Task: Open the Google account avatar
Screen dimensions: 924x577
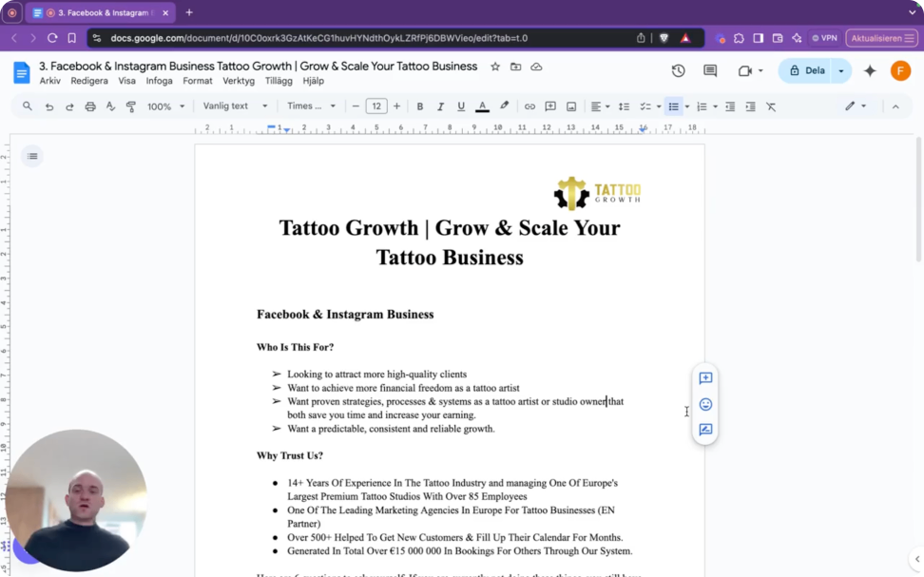Action: tap(900, 70)
